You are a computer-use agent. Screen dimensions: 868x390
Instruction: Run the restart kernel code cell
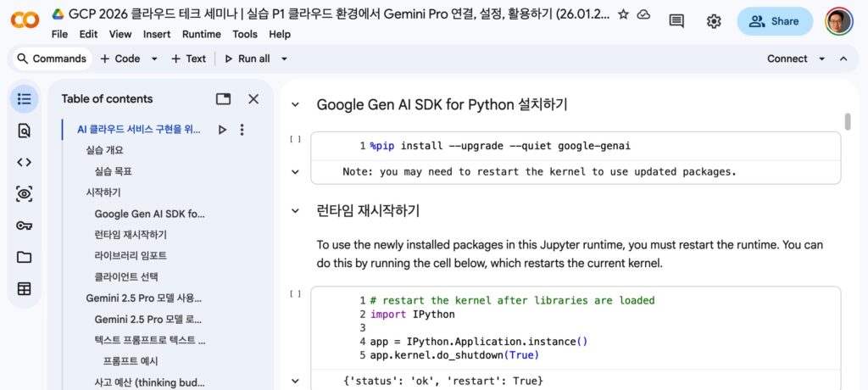[x=296, y=294]
